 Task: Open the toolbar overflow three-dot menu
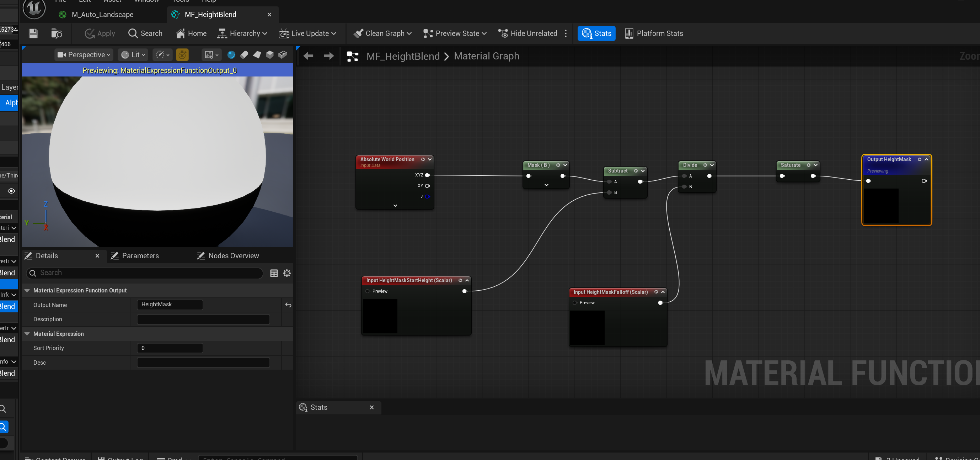[x=566, y=33]
